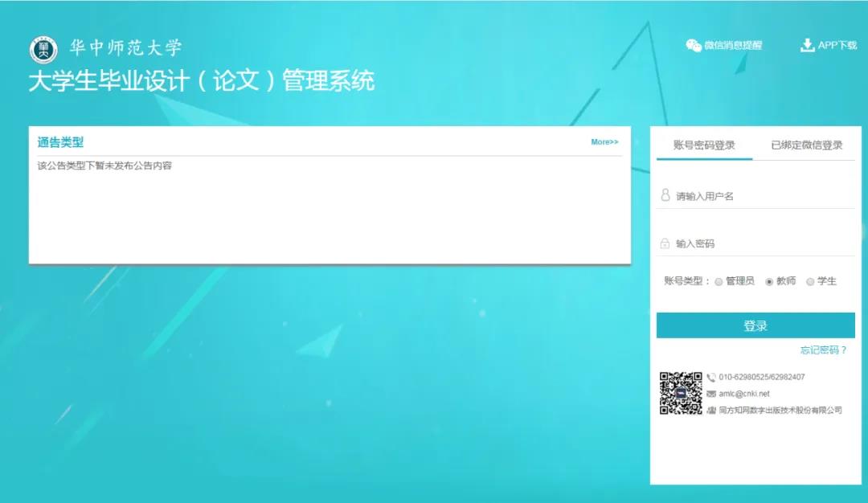Screen dimensions: 868x503
Task: Expand announcements via the More>> link
Action: click(x=604, y=142)
